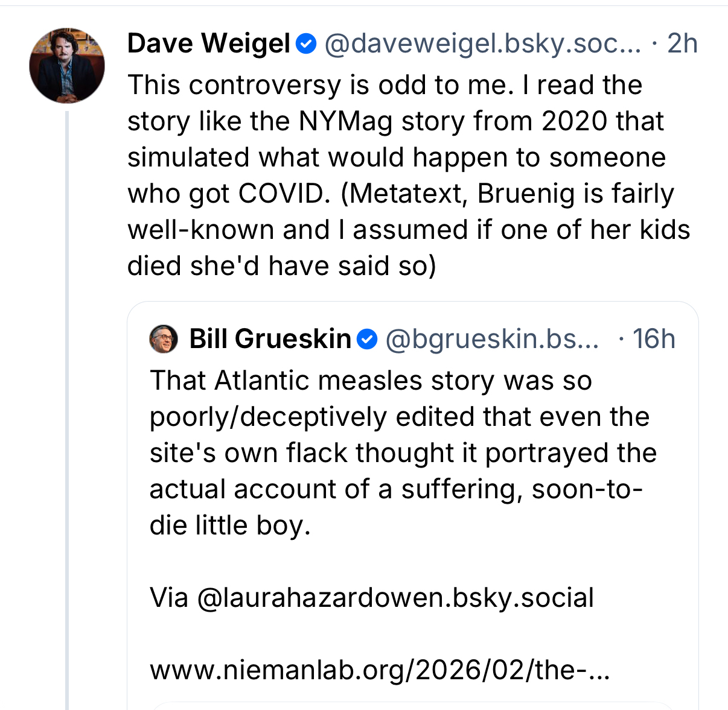Click the thread connector line below avatar
This screenshot has height=710, width=728.
click(67, 410)
